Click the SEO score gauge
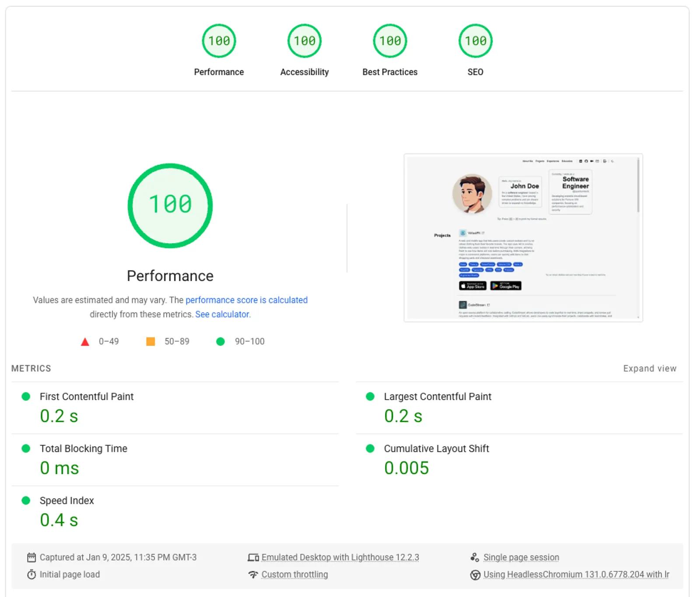 tap(475, 41)
